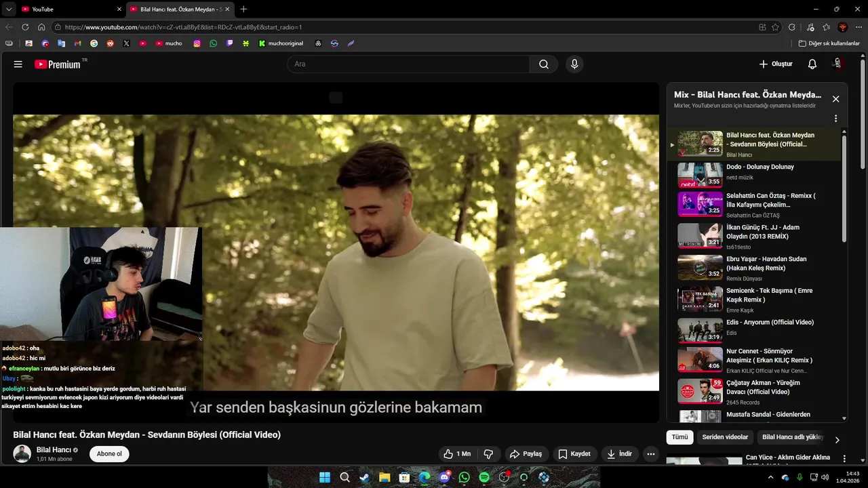Like the video with thumbs-up button
The height and width of the screenshot is (488, 868).
pyautogui.click(x=456, y=454)
